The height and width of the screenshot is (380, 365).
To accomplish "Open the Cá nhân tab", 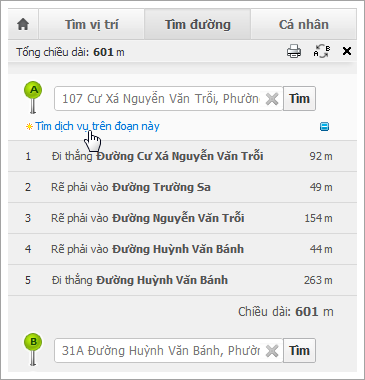I will click(x=304, y=25).
